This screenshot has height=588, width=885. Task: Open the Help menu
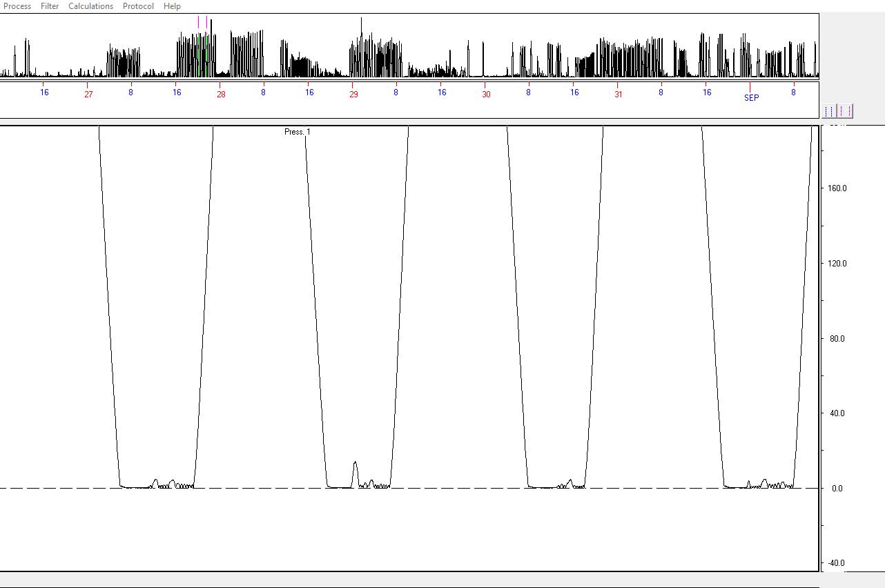click(172, 6)
